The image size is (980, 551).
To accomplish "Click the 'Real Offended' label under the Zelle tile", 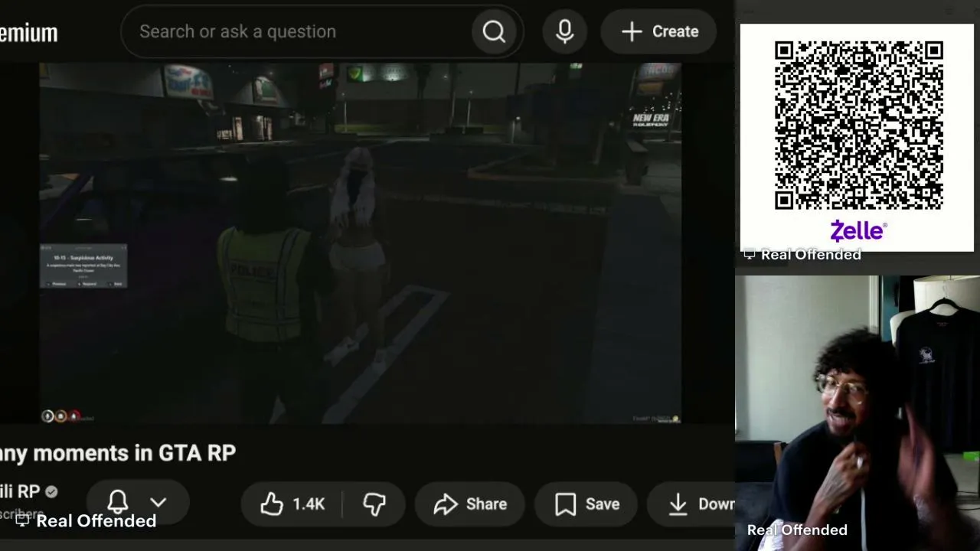I will pyautogui.click(x=811, y=254).
